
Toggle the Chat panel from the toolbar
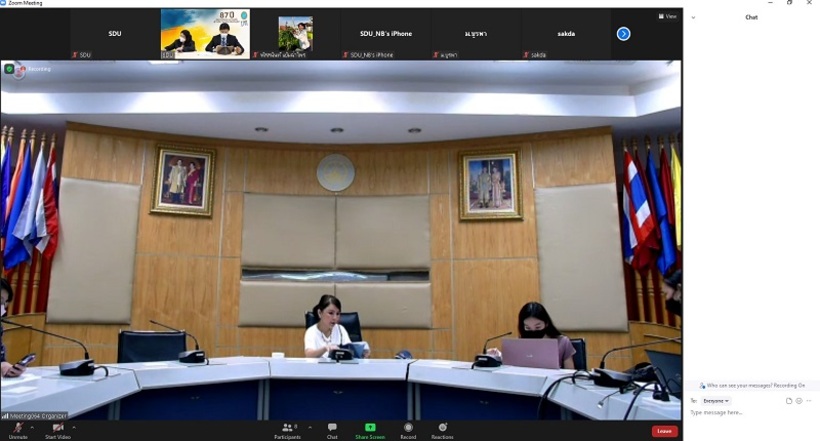[332, 428]
